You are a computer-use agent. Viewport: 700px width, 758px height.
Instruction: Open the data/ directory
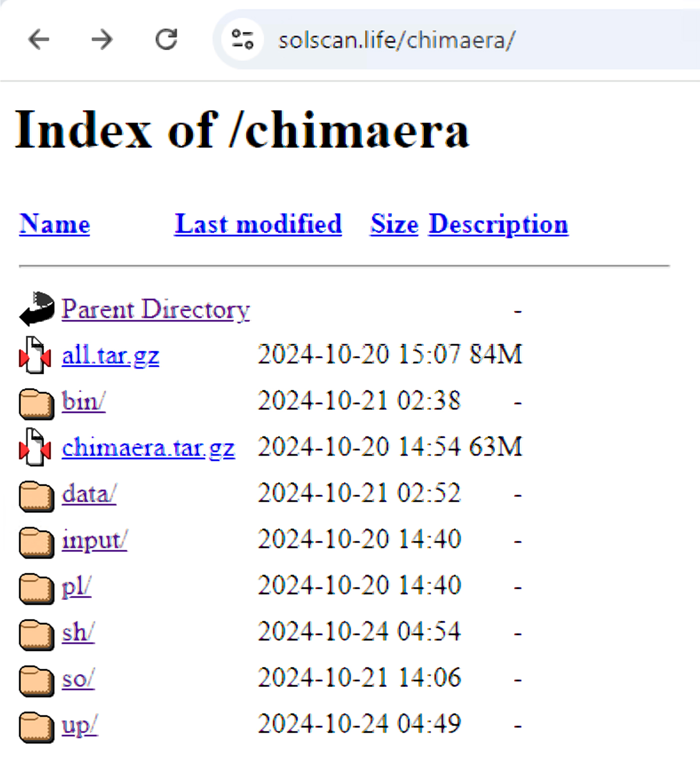(89, 494)
